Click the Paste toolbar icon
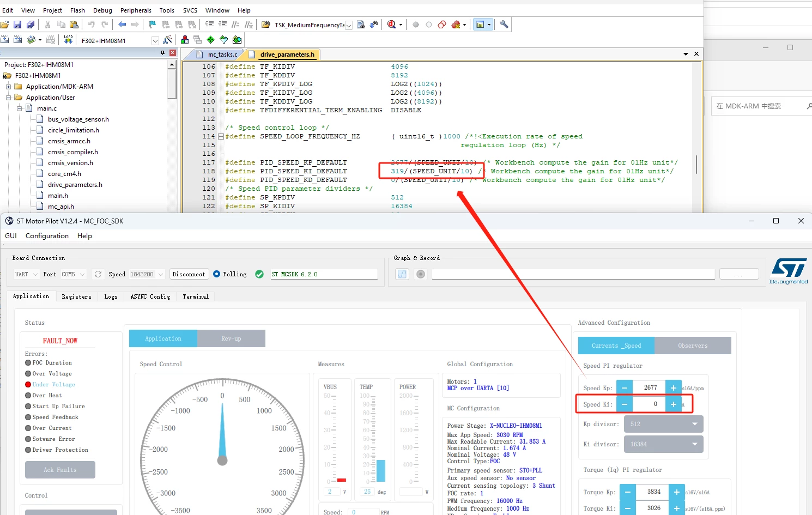The width and height of the screenshot is (812, 515). [x=74, y=25]
